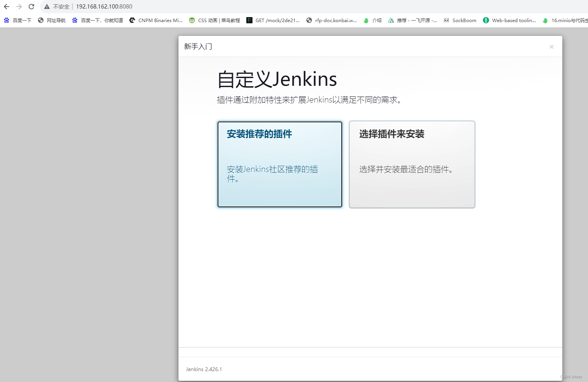Click the Jenkins 2.426.1 version text
Viewport: 588px width, 382px height.
tap(204, 369)
